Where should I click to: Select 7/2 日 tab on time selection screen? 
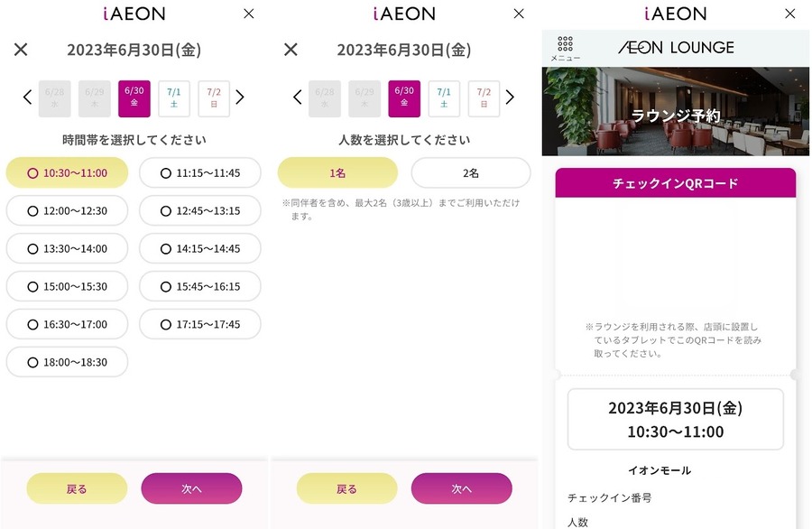214,97
